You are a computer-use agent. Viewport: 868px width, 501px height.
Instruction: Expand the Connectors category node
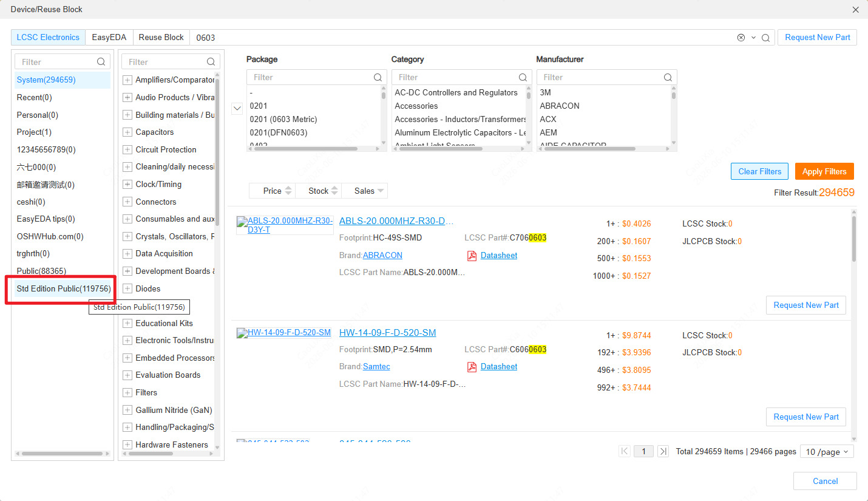click(127, 202)
